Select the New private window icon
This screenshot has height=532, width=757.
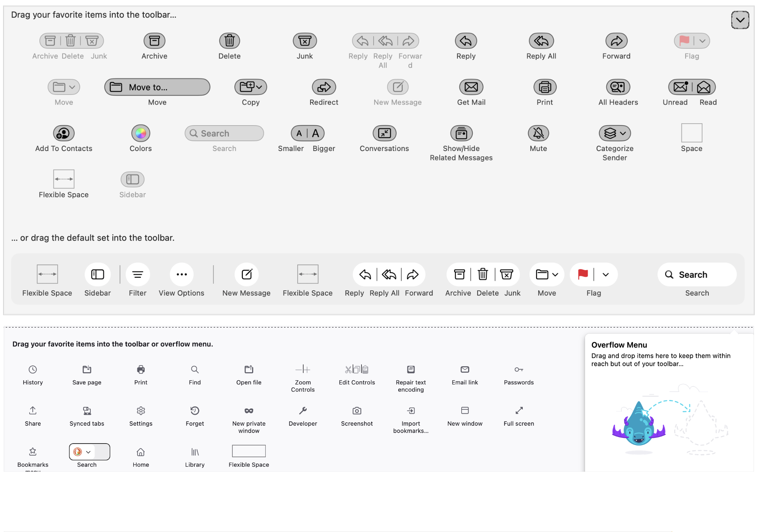click(249, 411)
